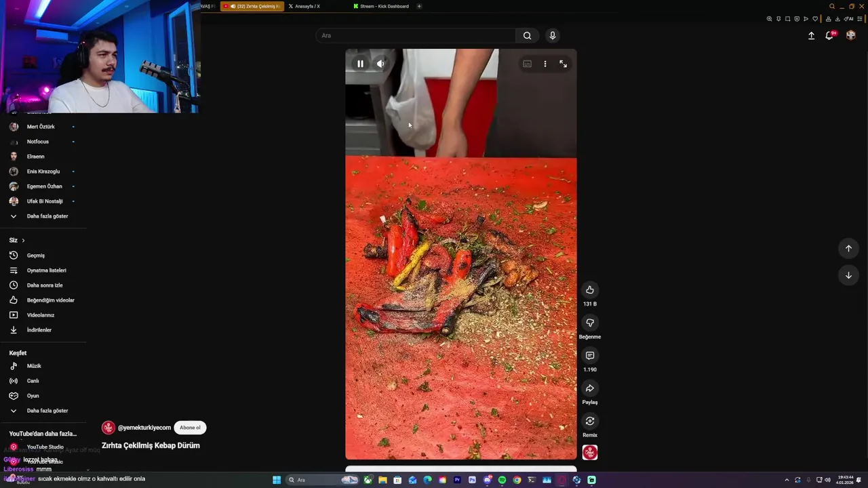Image resolution: width=868 pixels, height=488 pixels.
Task: Click the pin icon in browser toolbar
Action: point(778,19)
